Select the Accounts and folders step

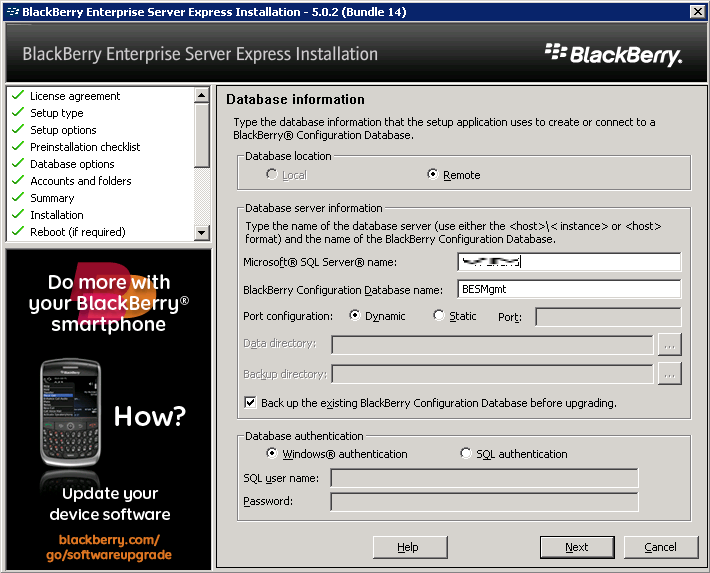pyautogui.click(x=80, y=181)
